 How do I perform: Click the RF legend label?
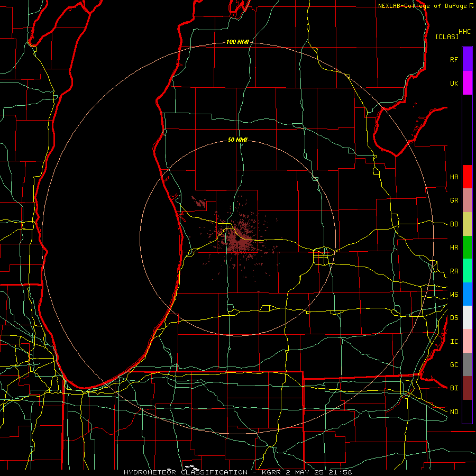pos(454,59)
